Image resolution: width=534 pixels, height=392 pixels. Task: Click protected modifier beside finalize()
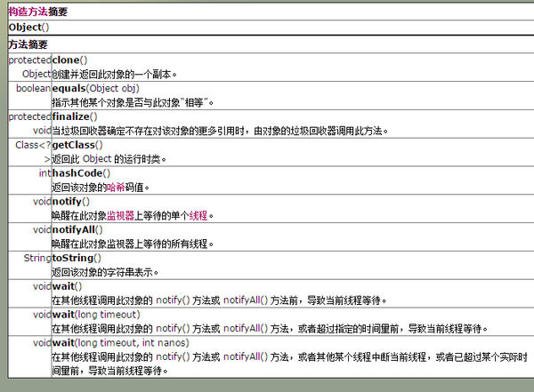[29, 116]
